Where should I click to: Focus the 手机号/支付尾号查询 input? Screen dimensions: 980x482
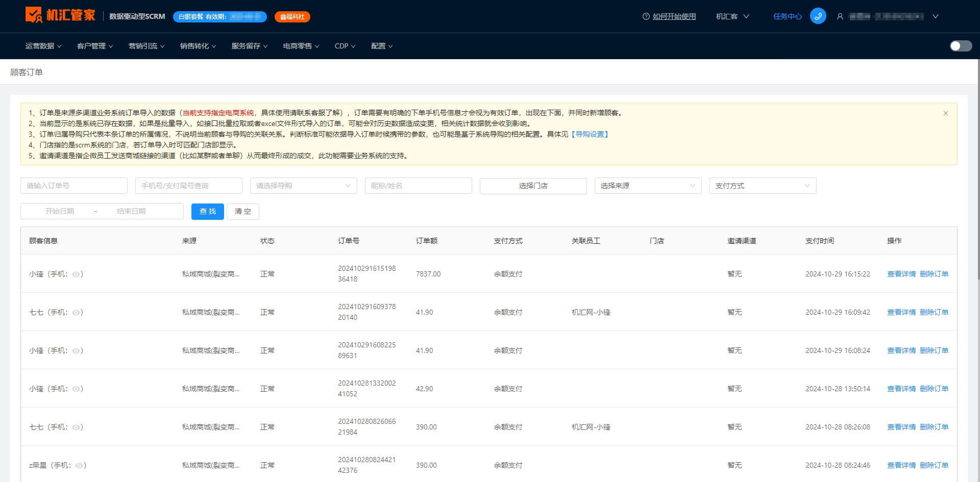189,186
